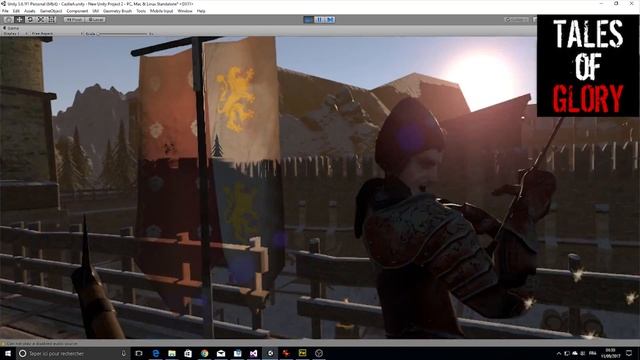This screenshot has width=640, height=360.
Task: Click the taskbar clock and date
Action: [611, 353]
